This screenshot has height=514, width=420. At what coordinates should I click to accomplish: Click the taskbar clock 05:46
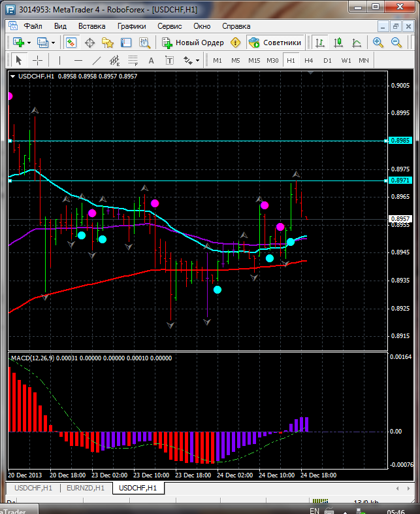[x=395, y=511]
